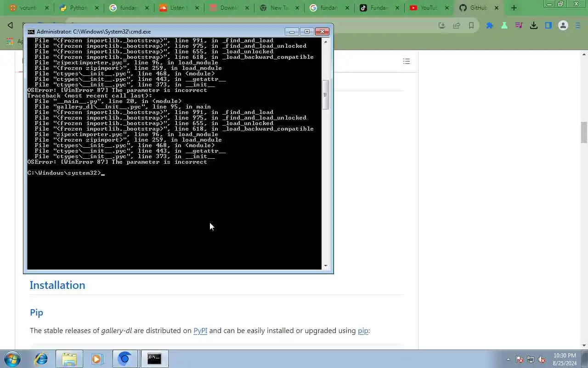588x368 pixels.
Task: Open browser three-dot menu
Action: 578,26
